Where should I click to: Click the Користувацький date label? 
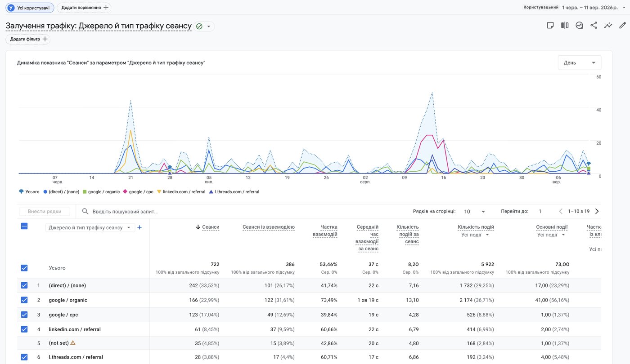pos(541,7)
